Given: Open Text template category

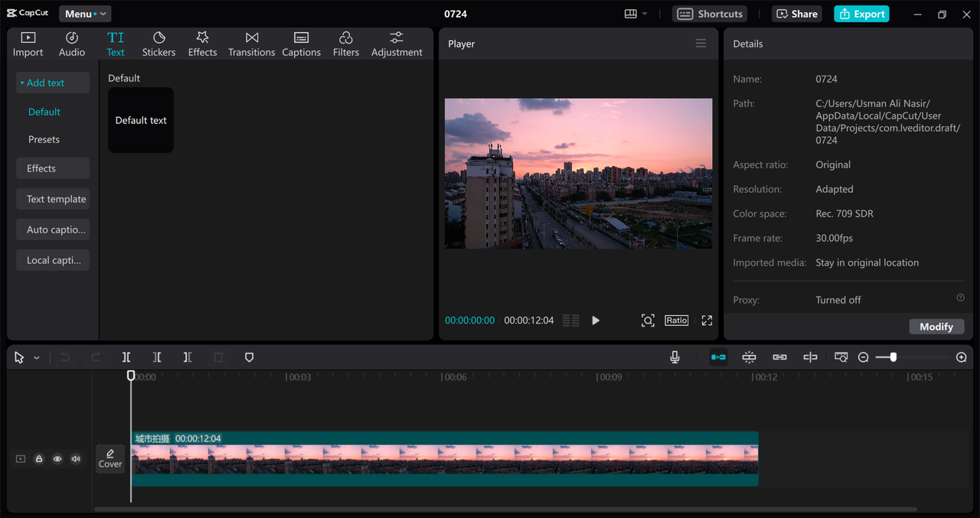Looking at the screenshot, I should pyautogui.click(x=53, y=199).
